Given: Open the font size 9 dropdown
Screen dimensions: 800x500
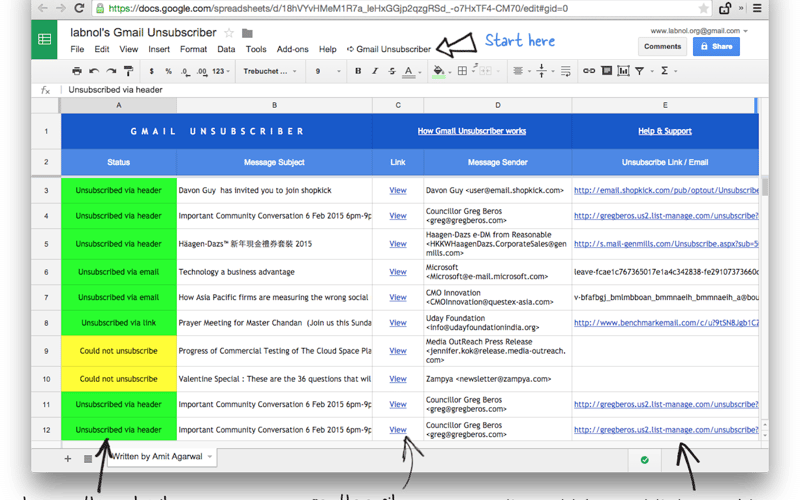Looking at the screenshot, I should 327,71.
